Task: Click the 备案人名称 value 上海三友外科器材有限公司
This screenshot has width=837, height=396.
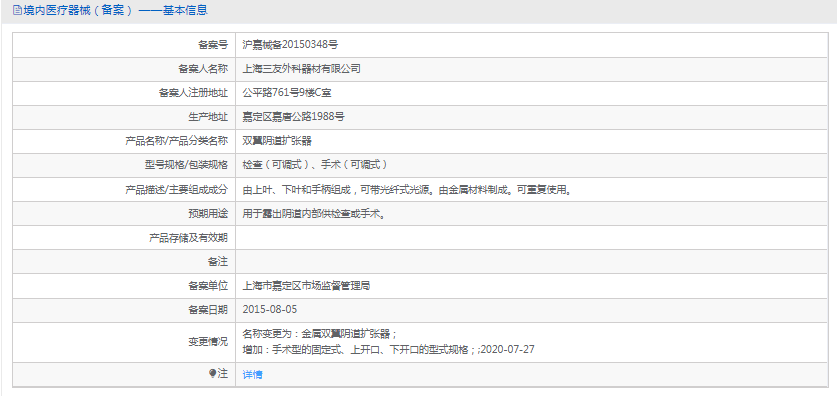Action: pyautogui.click(x=302, y=69)
